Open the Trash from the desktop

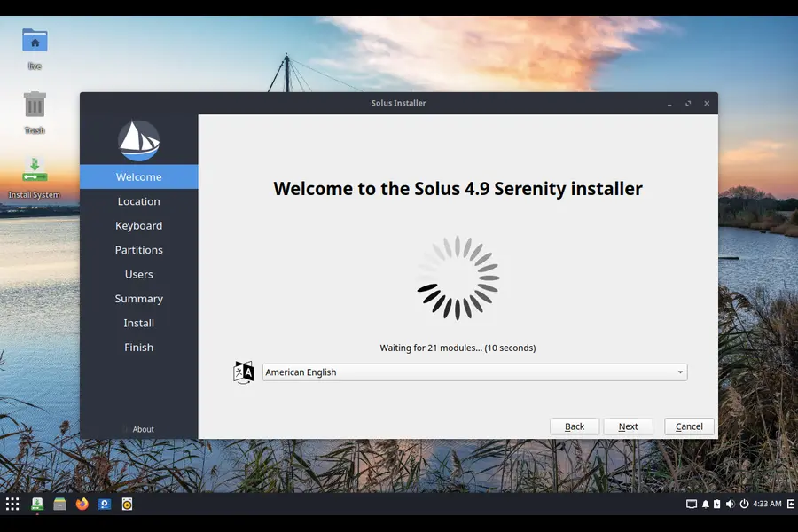(34, 106)
